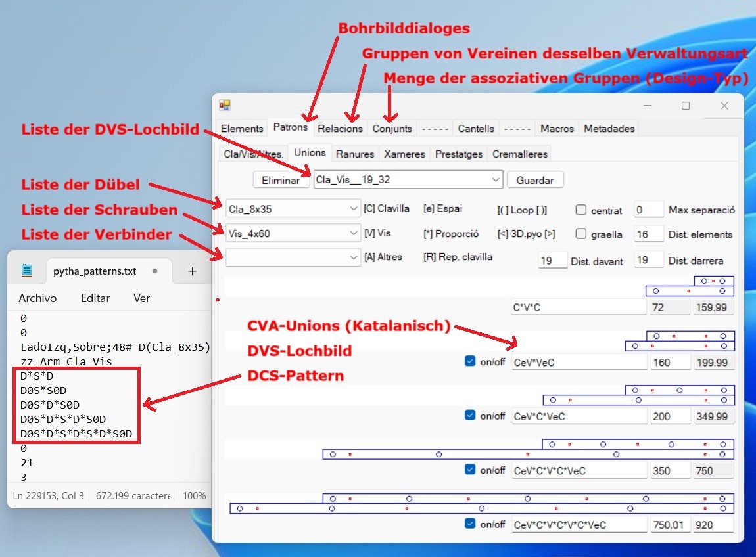Click the Guardar button
The height and width of the screenshot is (557, 756).
tap(535, 180)
